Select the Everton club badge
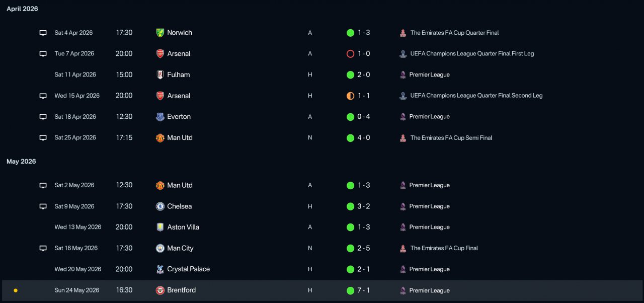This screenshot has height=303, width=644. [x=160, y=117]
